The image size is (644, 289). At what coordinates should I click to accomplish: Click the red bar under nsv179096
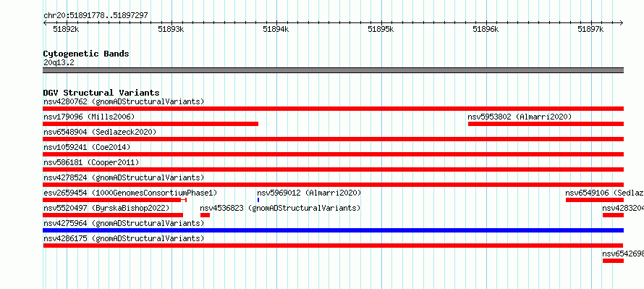click(x=151, y=124)
